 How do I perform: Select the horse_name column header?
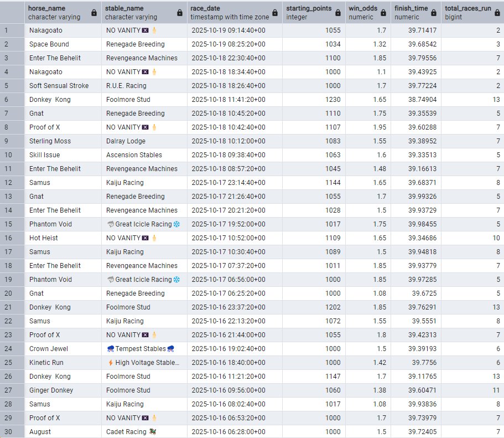(63, 13)
